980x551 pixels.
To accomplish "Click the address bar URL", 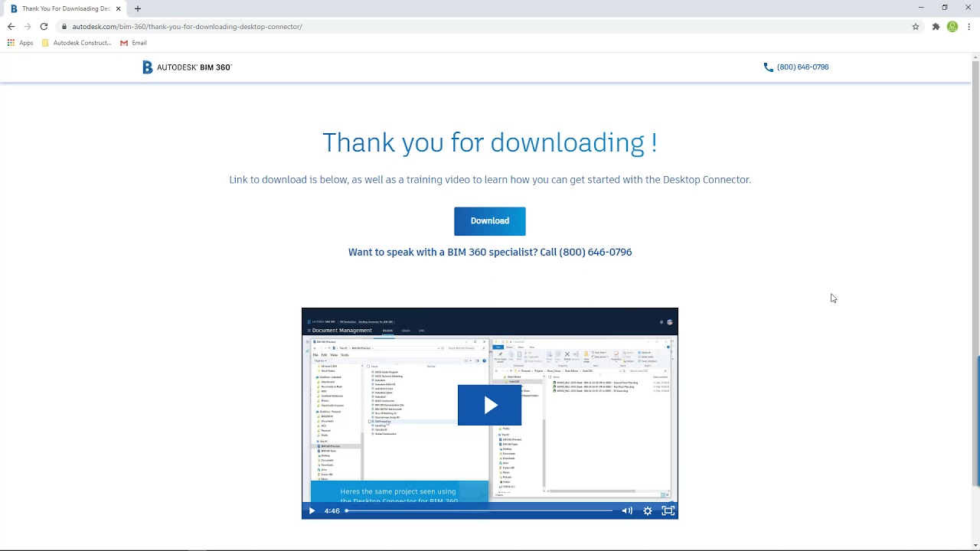I will point(188,27).
